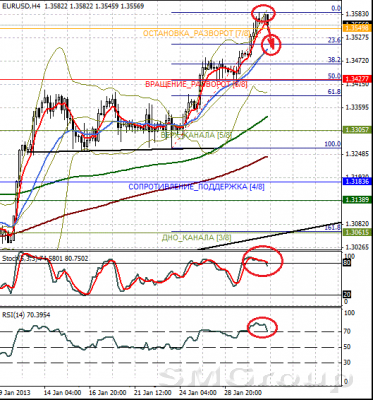Select the Fibonacci 161.8 level label
This screenshot has width=373, height=400.
pos(333,227)
